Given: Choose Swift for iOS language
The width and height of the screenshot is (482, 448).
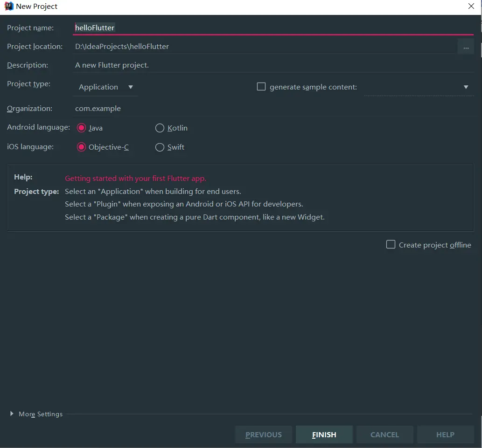Looking at the screenshot, I should point(160,147).
